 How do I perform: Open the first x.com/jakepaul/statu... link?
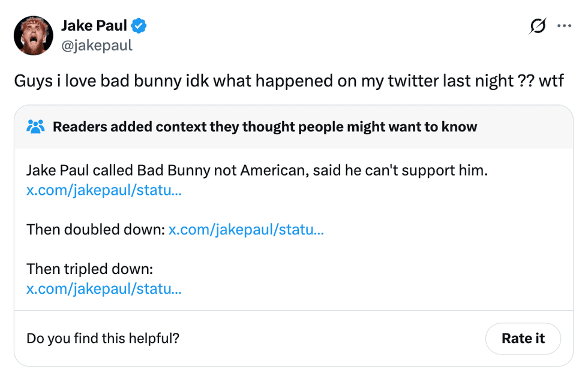click(104, 191)
